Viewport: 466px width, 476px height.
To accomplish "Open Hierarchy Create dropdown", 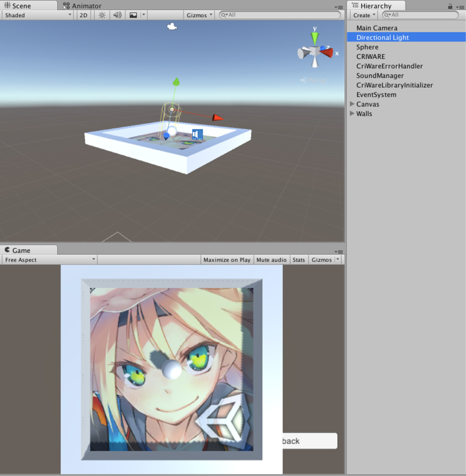I will click(x=364, y=15).
